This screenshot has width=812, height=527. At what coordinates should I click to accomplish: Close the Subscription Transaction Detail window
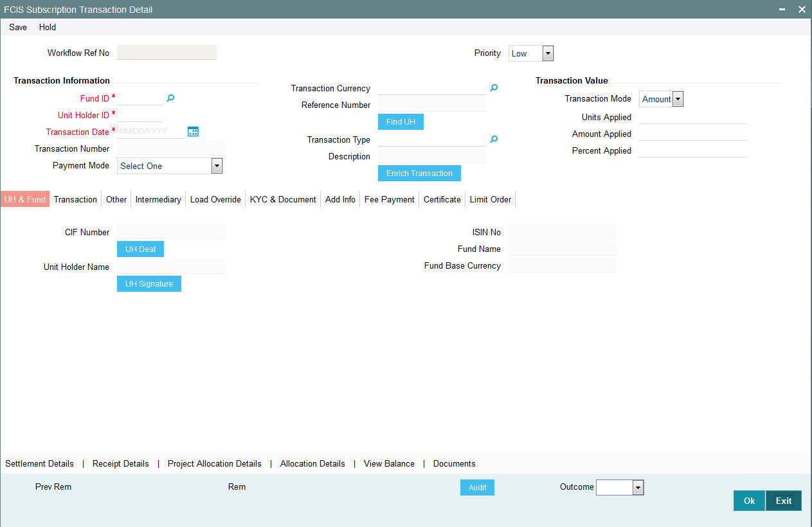point(802,10)
